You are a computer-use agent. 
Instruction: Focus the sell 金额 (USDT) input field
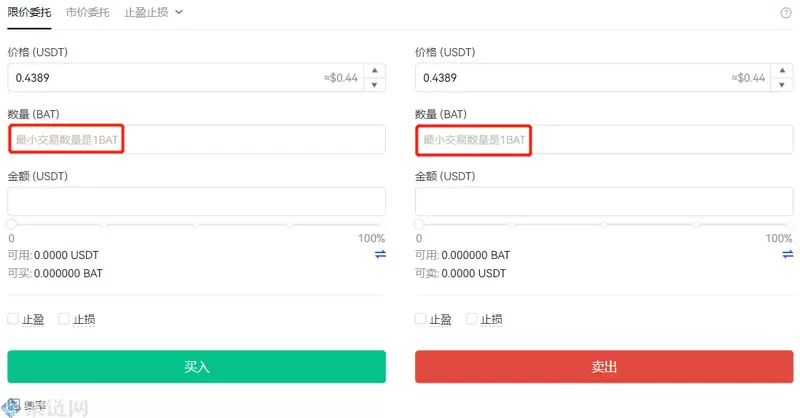604,201
